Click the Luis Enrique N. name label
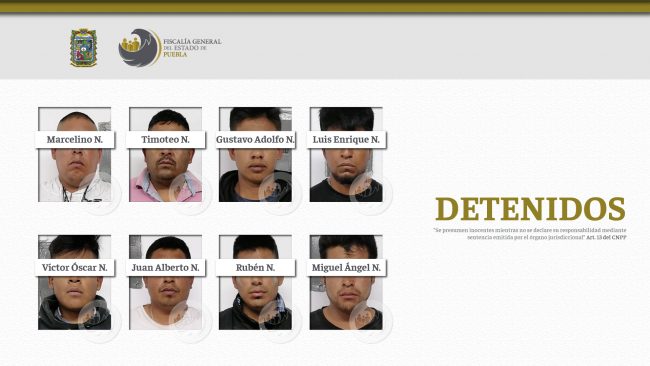650x366 pixels. point(346,140)
